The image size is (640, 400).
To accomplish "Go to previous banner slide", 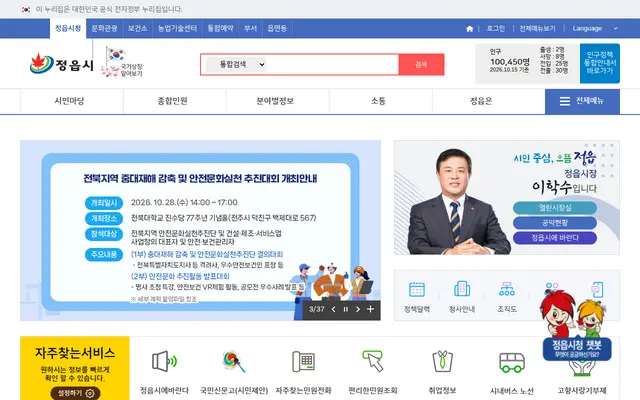I will coord(333,309).
